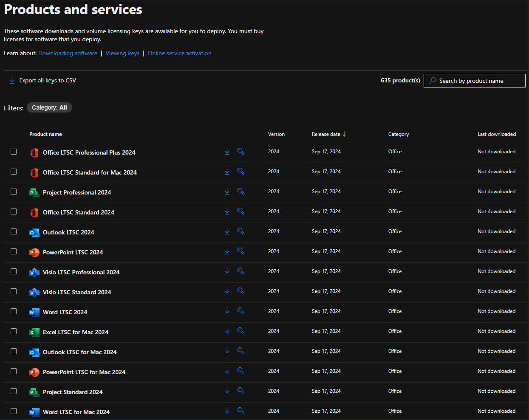This screenshot has height=420, width=529.
Task: Open the Category: All filter
Action: (x=49, y=107)
